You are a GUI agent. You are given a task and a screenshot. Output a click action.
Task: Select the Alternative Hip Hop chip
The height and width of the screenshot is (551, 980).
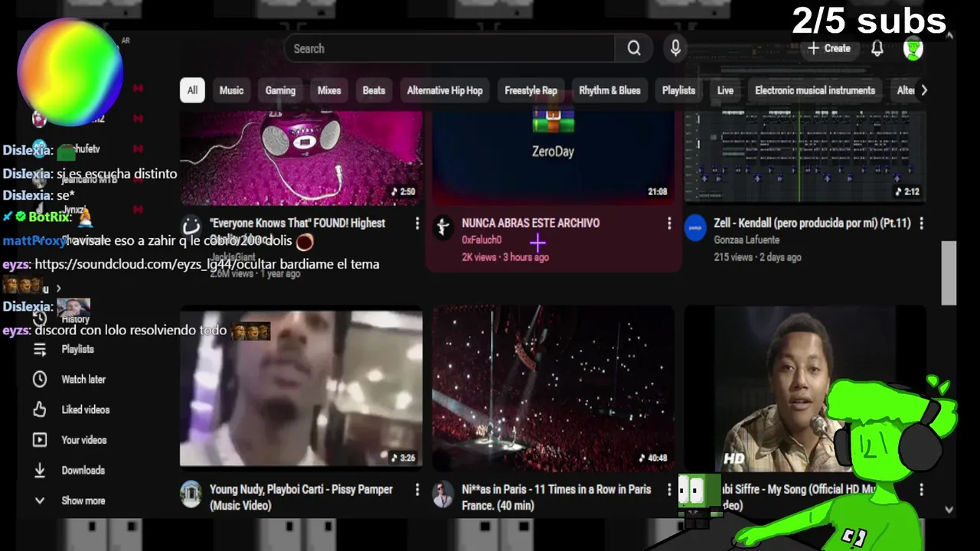pyautogui.click(x=445, y=90)
